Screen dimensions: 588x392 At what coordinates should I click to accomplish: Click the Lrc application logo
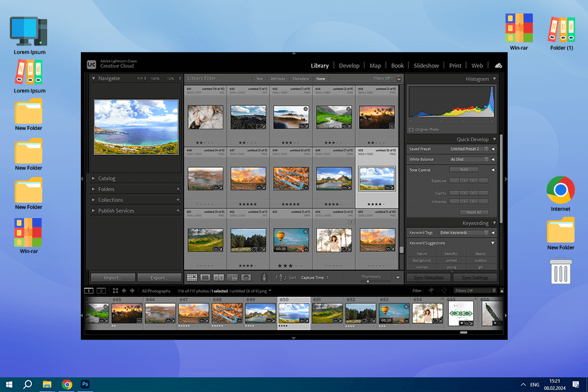point(91,64)
